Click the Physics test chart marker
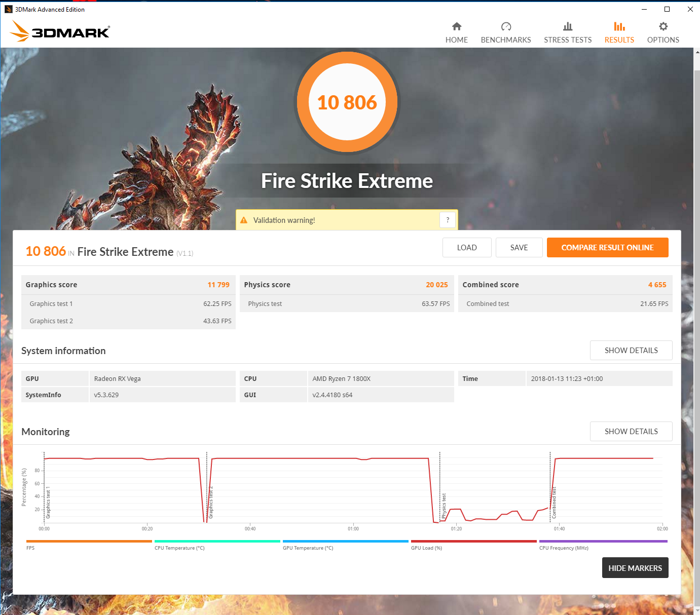Viewport: 700px width, 615px height. click(x=444, y=506)
